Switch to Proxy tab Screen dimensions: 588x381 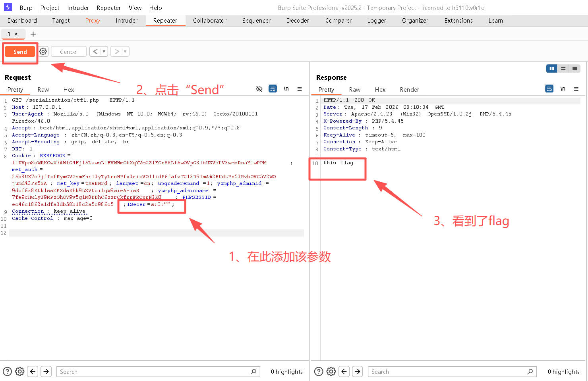(x=93, y=21)
